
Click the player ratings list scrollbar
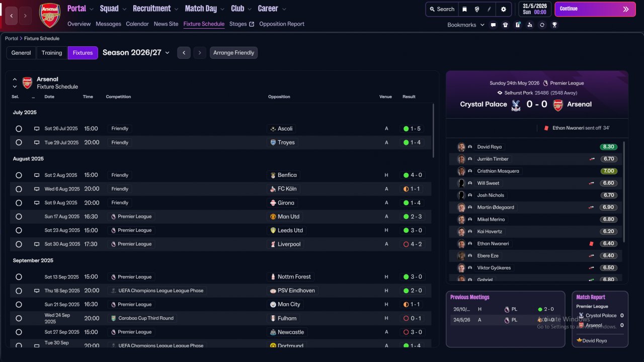click(x=624, y=192)
